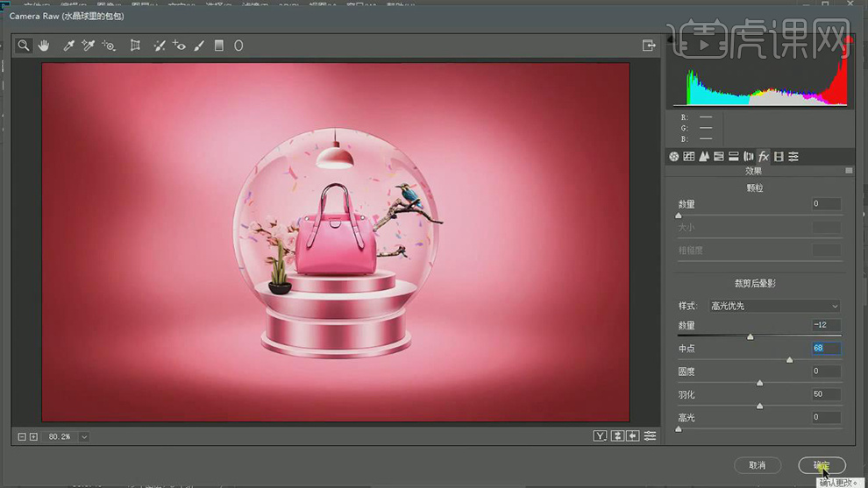Select the Spot Removal tool
This screenshot has height=488, width=868.
pos(160,46)
